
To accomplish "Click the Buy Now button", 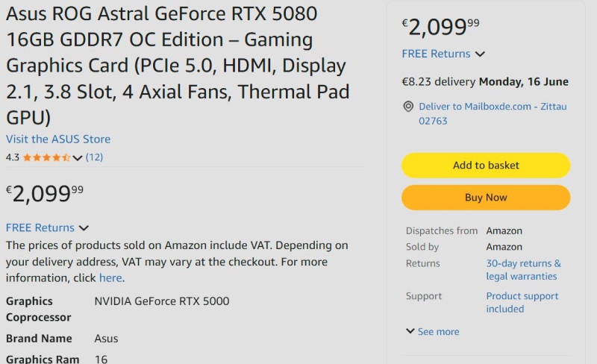I will 486,197.
